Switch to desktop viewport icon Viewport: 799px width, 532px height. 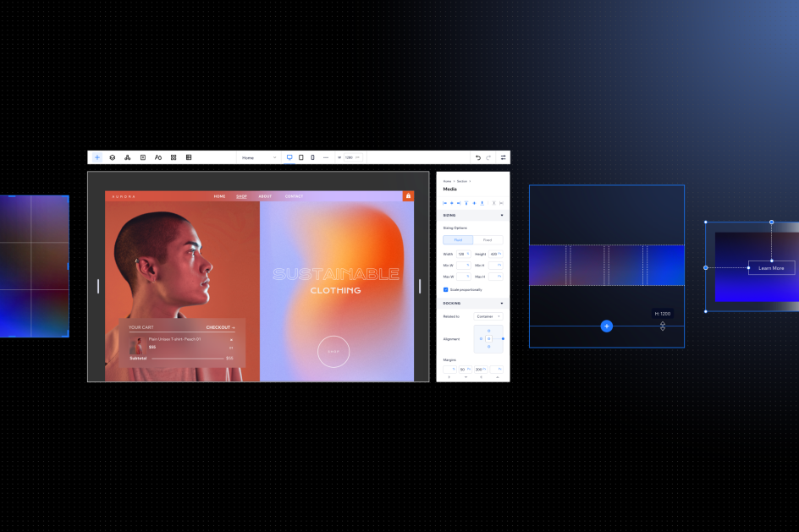289,157
